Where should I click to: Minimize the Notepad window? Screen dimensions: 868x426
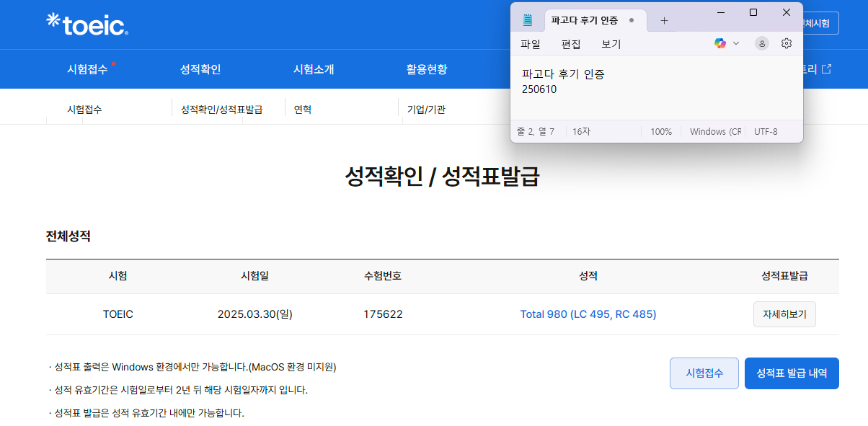[x=720, y=12]
